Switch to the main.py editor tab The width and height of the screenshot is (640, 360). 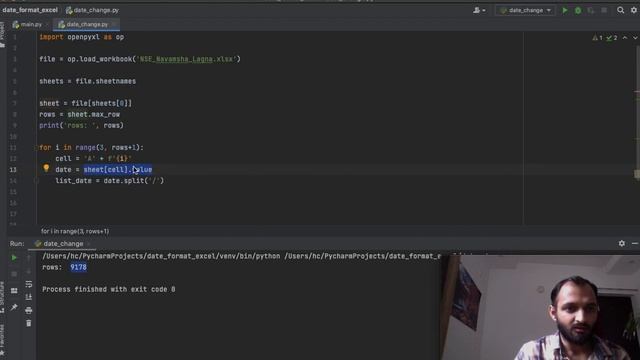coord(28,24)
